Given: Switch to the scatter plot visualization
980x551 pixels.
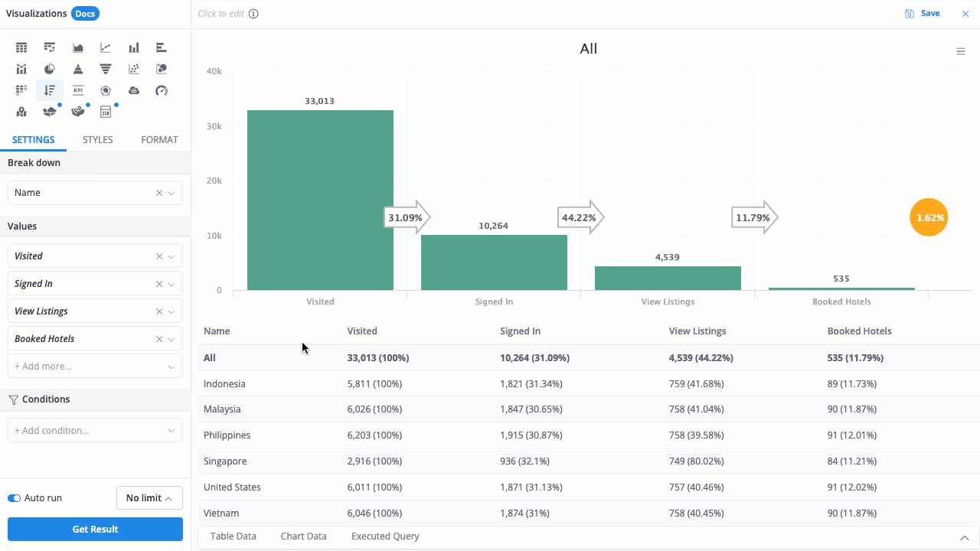Looking at the screenshot, I should point(134,69).
